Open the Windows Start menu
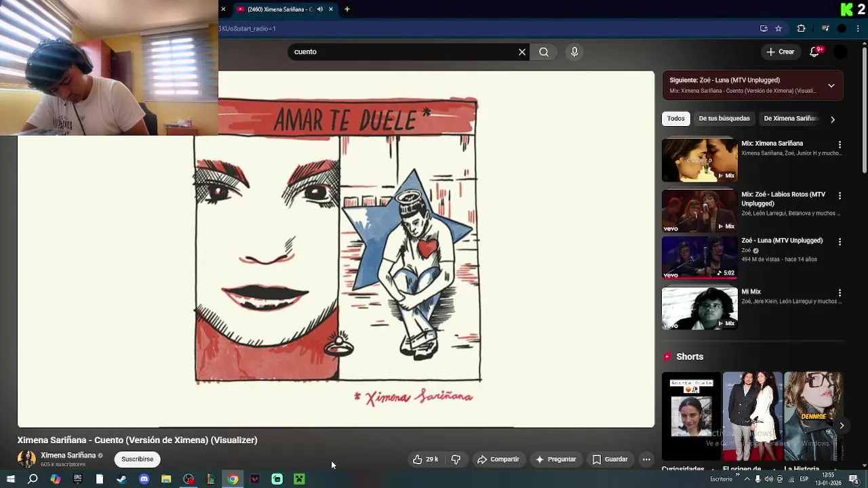The height and width of the screenshot is (488, 868). pyautogui.click(x=10, y=479)
